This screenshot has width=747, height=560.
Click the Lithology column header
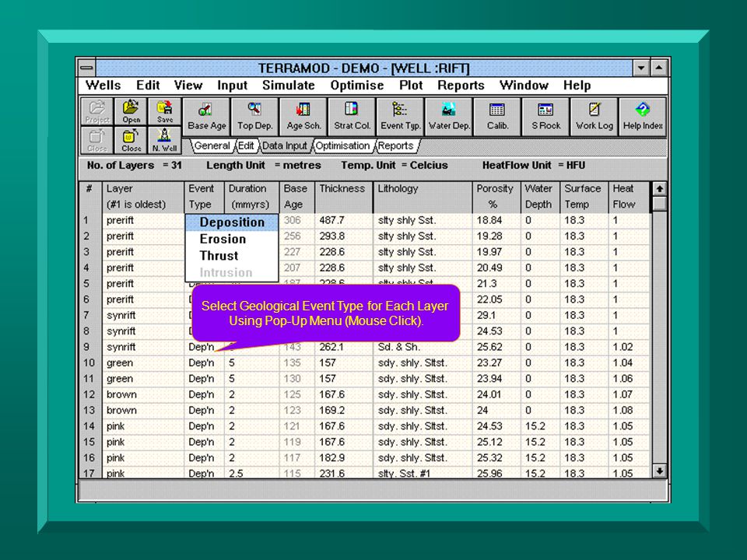pyautogui.click(x=423, y=197)
